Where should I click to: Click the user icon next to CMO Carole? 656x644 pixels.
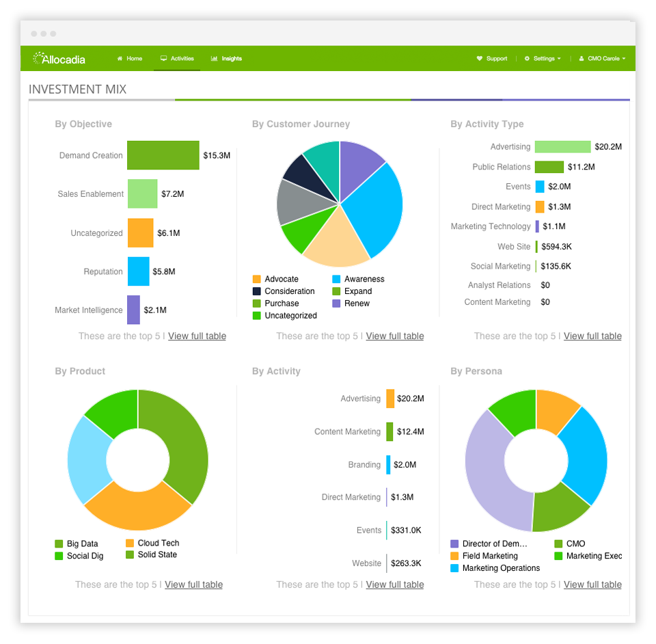582,58
